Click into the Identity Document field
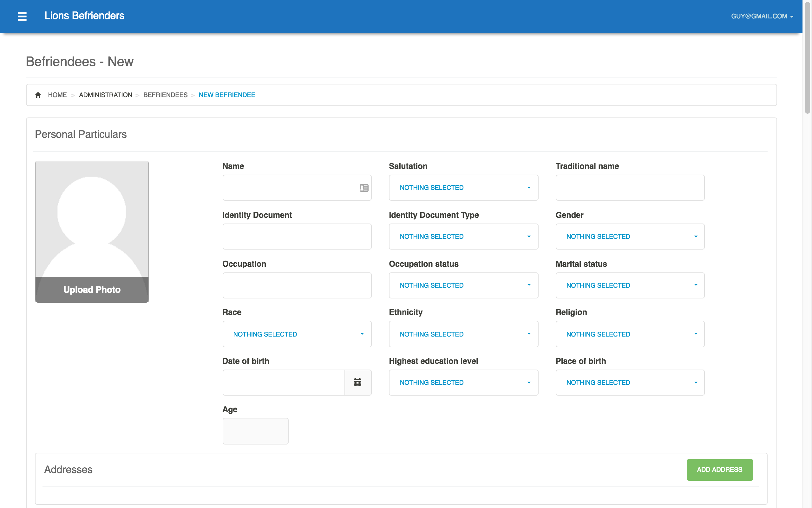This screenshot has height=508, width=812. (297, 237)
